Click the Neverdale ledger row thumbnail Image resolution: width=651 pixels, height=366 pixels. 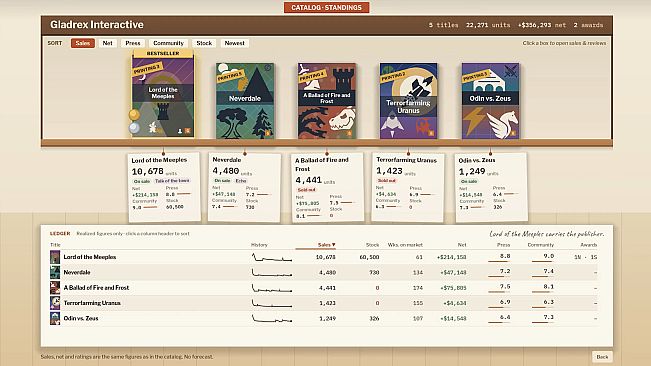(x=55, y=272)
